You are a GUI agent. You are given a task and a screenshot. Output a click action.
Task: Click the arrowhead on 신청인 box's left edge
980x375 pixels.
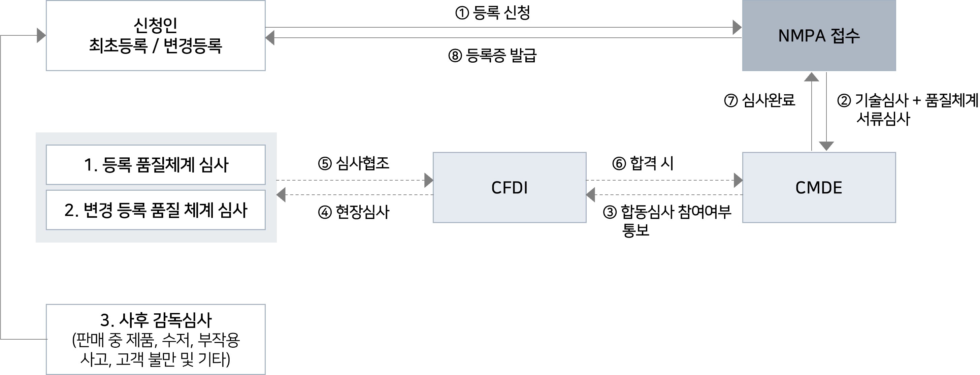pos(41,35)
